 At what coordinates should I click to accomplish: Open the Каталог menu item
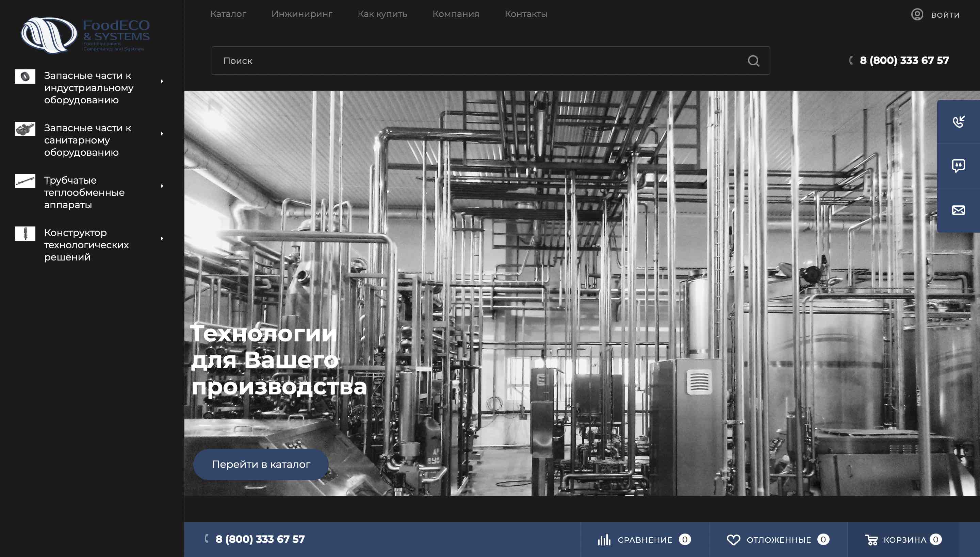(x=228, y=14)
